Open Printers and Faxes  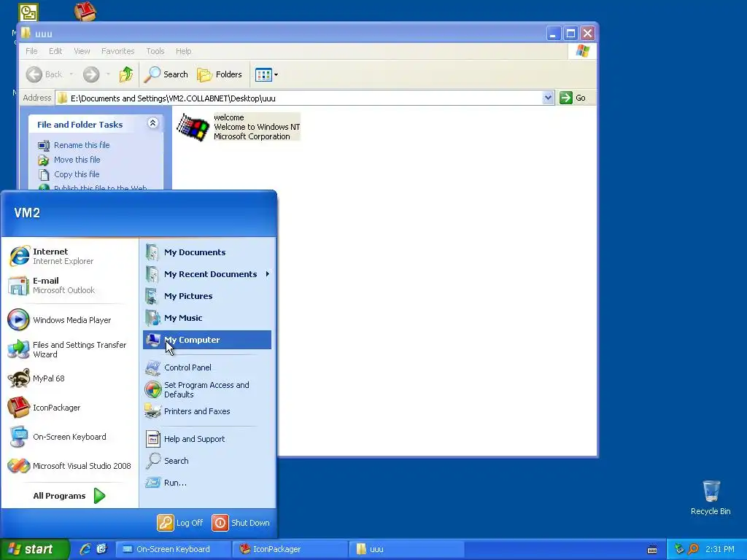tap(207, 411)
